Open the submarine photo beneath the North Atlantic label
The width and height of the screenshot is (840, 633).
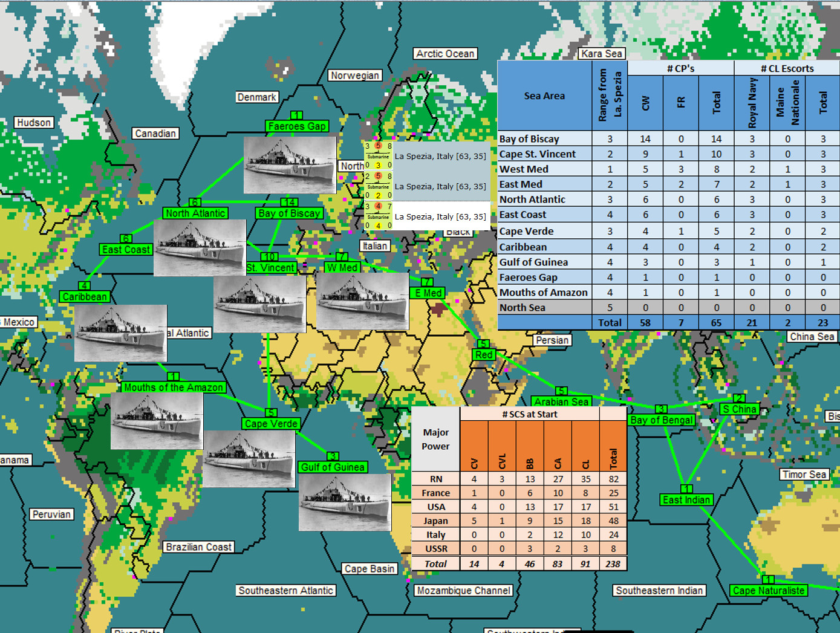(200, 248)
